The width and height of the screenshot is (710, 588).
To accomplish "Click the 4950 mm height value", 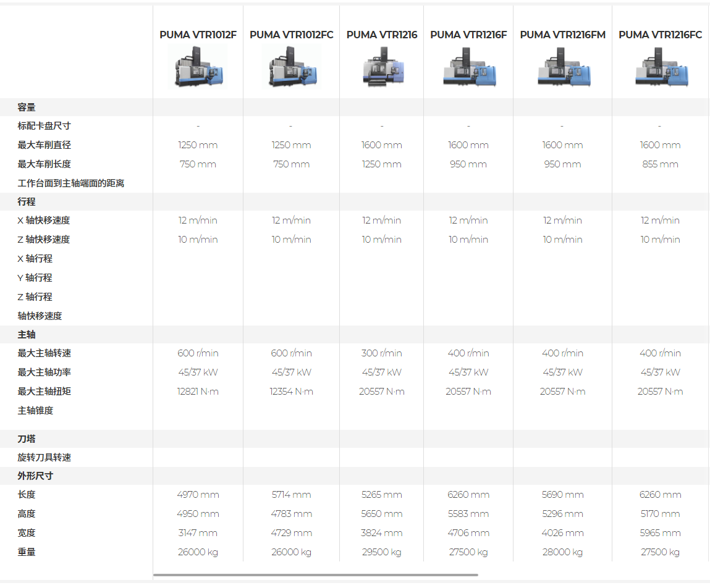I will tap(198, 514).
